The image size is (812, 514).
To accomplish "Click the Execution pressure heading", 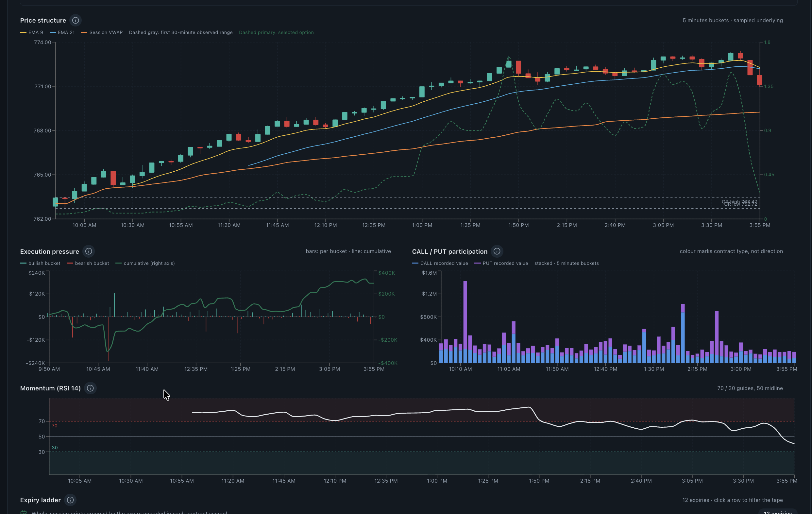I will [50, 251].
